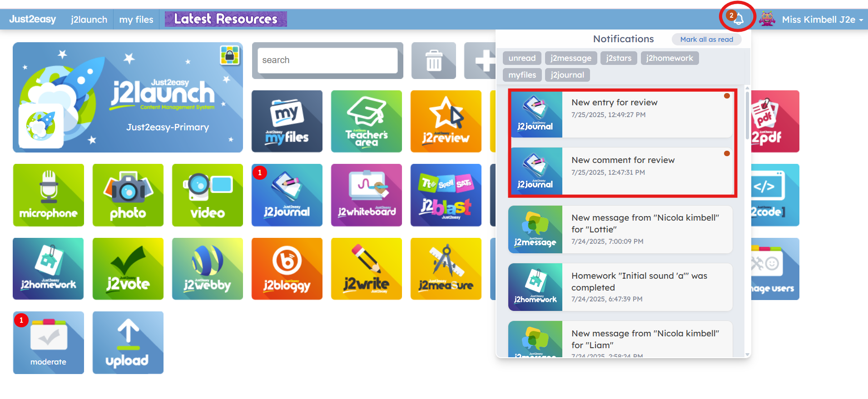Open the microphone tool tile
This screenshot has height=399, width=868.
(x=49, y=195)
